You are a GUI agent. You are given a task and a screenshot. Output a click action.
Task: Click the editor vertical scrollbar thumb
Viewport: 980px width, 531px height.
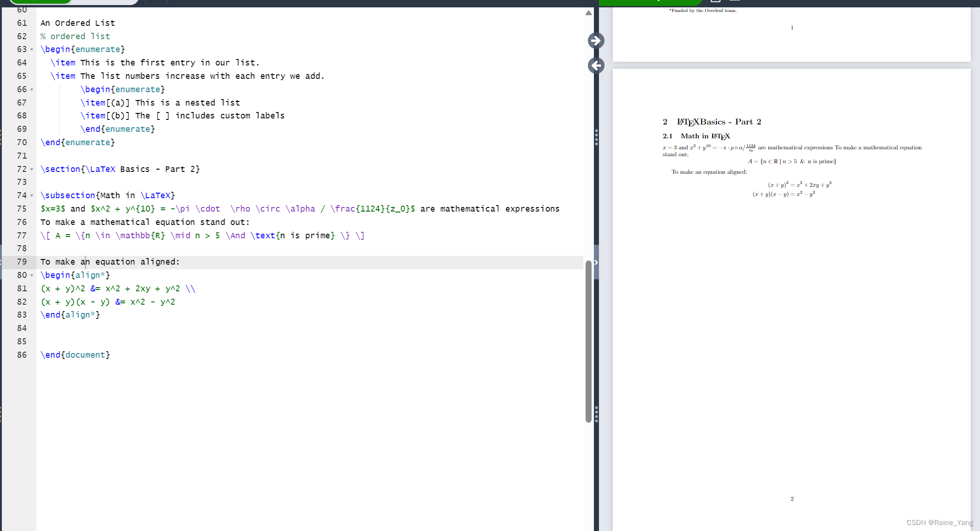(588, 341)
